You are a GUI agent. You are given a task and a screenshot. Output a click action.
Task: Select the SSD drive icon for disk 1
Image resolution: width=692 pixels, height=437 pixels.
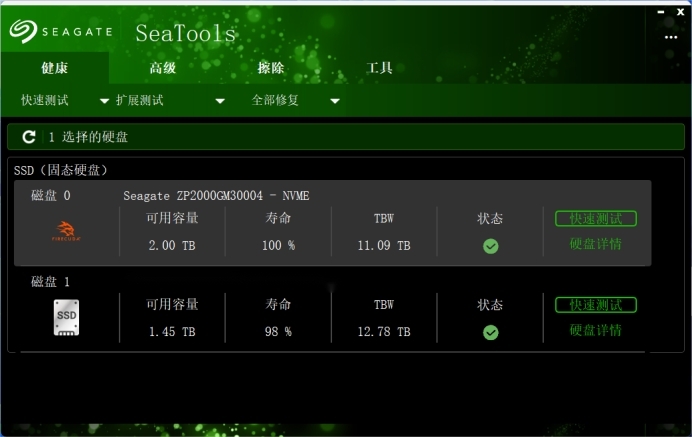66,318
